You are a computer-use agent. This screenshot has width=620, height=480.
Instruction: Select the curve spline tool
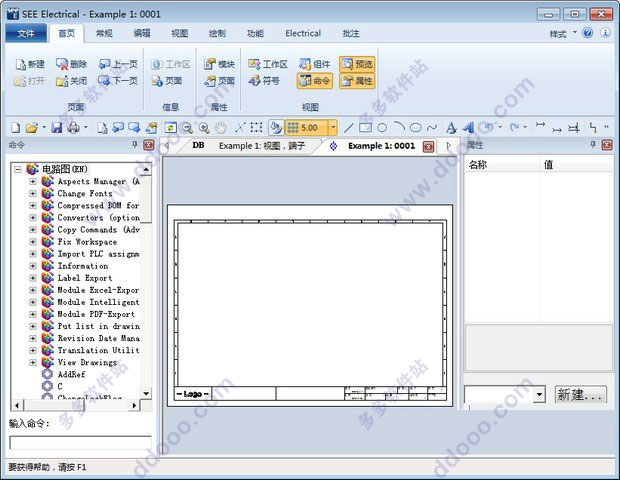pyautogui.click(x=432, y=128)
